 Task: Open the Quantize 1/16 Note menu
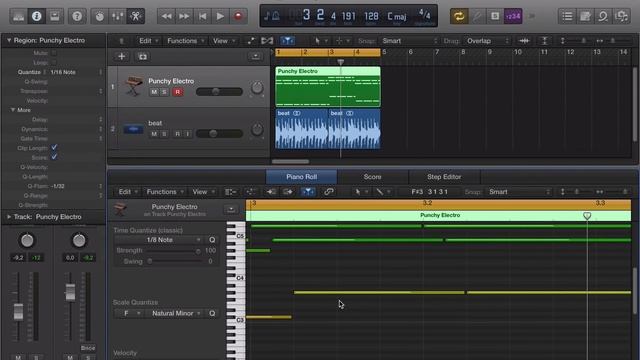(76, 72)
